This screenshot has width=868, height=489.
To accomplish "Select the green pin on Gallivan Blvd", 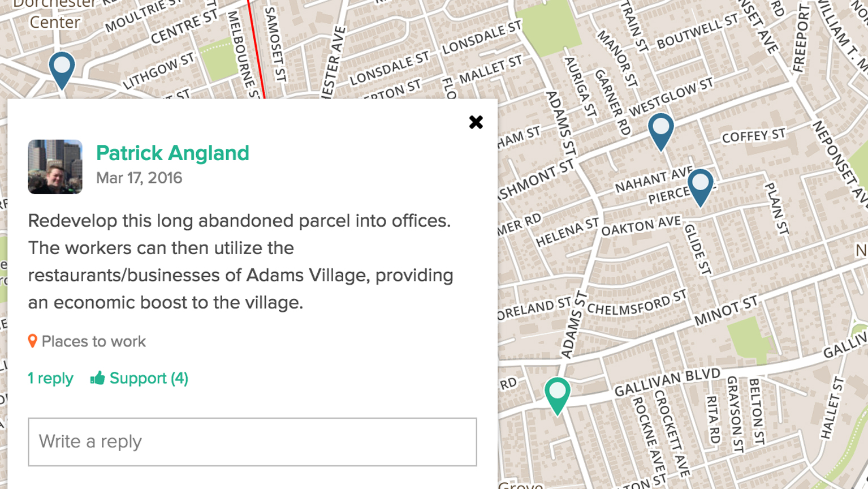I will [557, 394].
